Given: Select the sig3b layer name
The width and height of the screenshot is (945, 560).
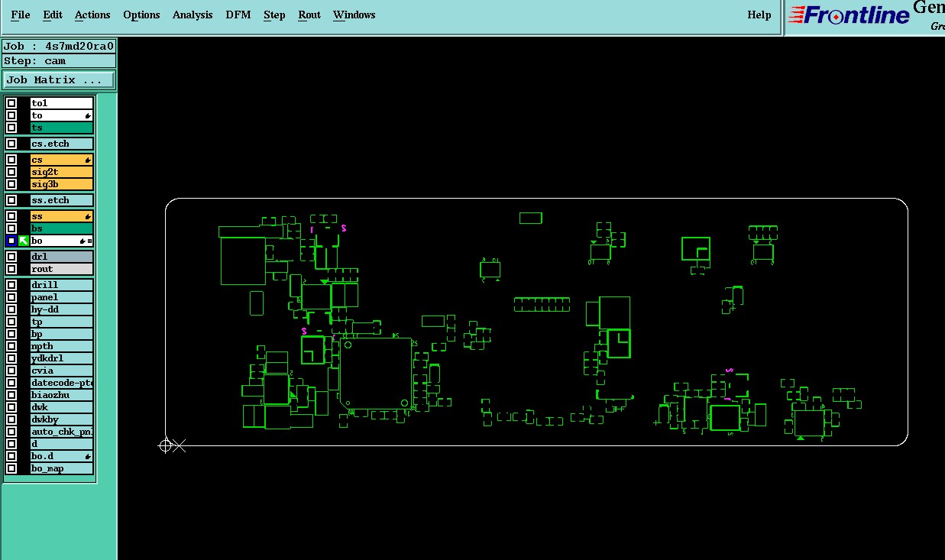Looking at the screenshot, I should click(62, 184).
